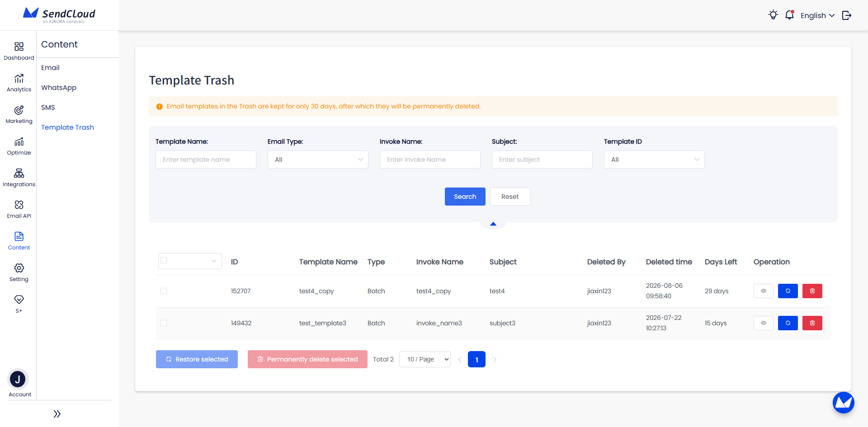Click the 29 days value
868x427 pixels.
click(x=717, y=291)
